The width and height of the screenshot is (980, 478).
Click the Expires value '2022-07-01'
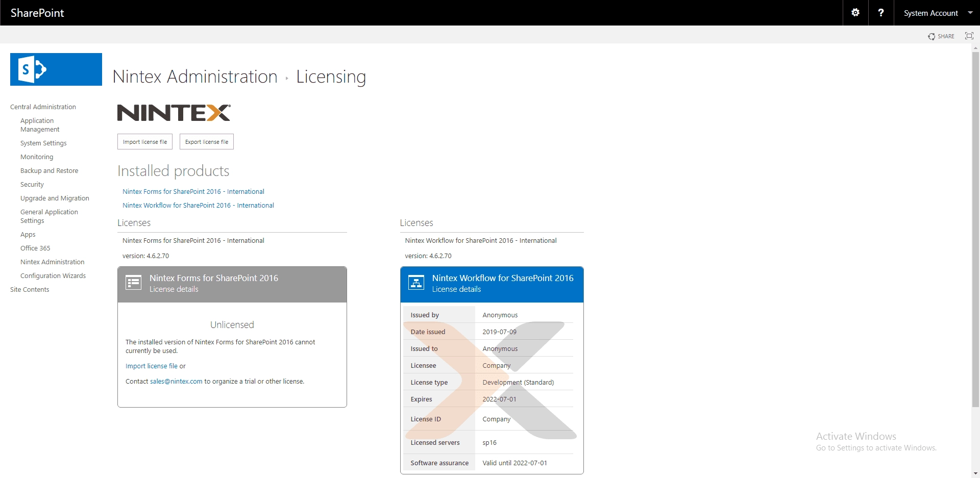point(499,399)
